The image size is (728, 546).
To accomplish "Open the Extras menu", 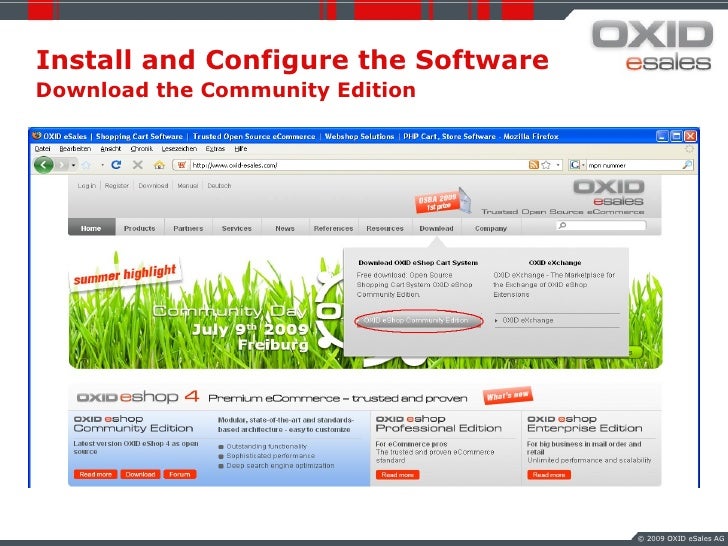I will [x=215, y=149].
